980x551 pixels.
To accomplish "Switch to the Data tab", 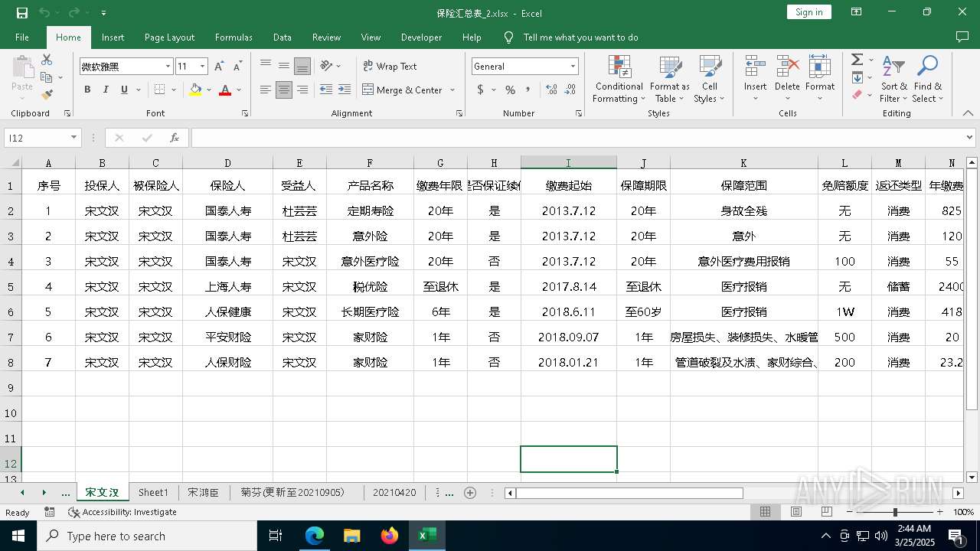I will click(x=283, y=37).
